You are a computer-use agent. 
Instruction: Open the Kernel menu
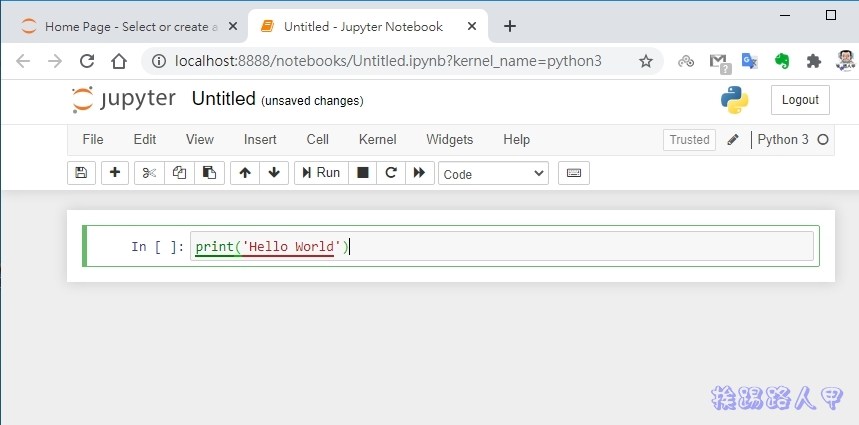click(377, 140)
